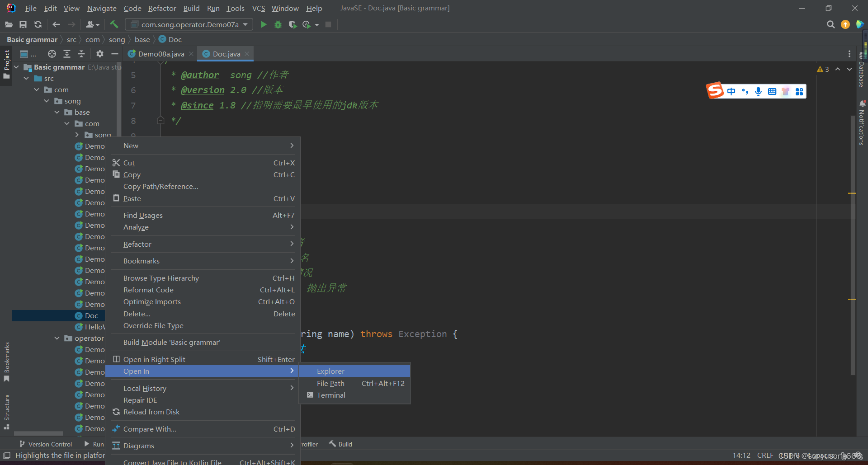Collapse the song folder under src com
Image resolution: width=868 pixels, height=465 pixels.
pyautogui.click(x=47, y=101)
